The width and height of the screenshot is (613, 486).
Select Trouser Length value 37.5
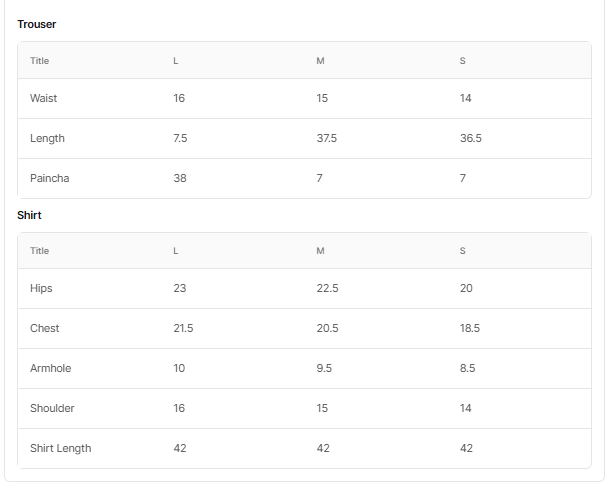(326, 138)
